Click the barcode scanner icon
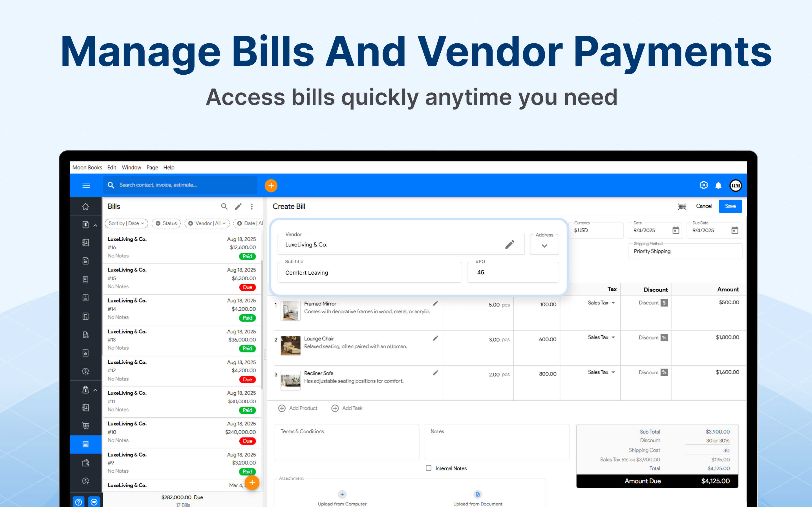Screen dimensions: 812x507 (x=682, y=206)
